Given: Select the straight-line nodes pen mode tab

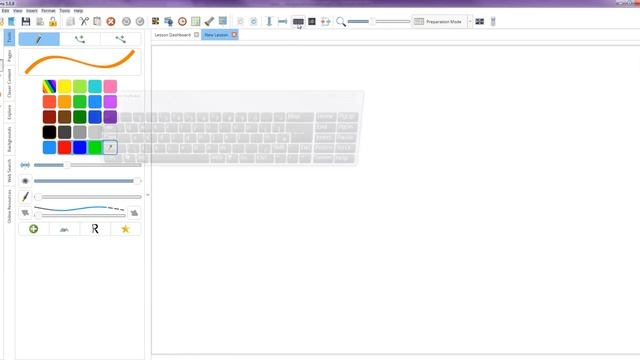Looking at the screenshot, I should tap(120, 39).
